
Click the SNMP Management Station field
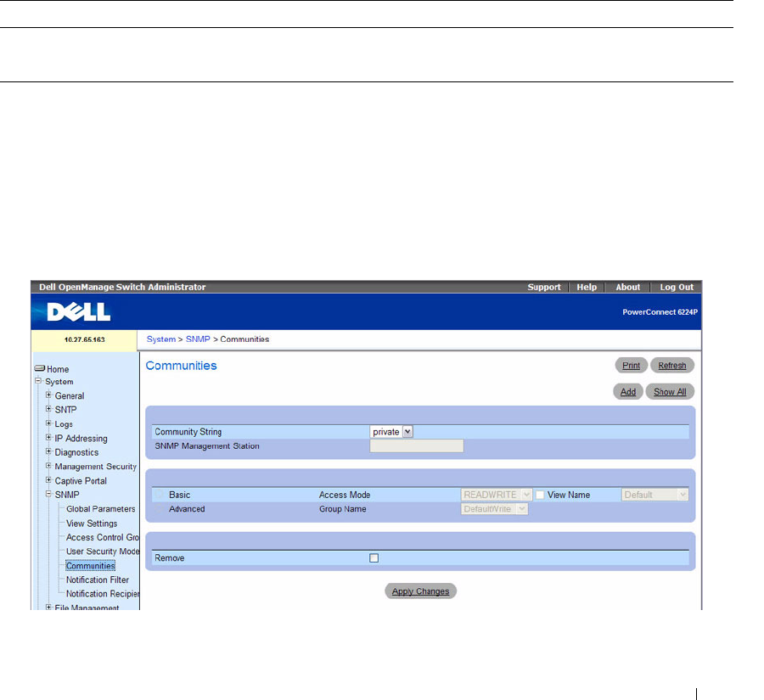click(417, 445)
